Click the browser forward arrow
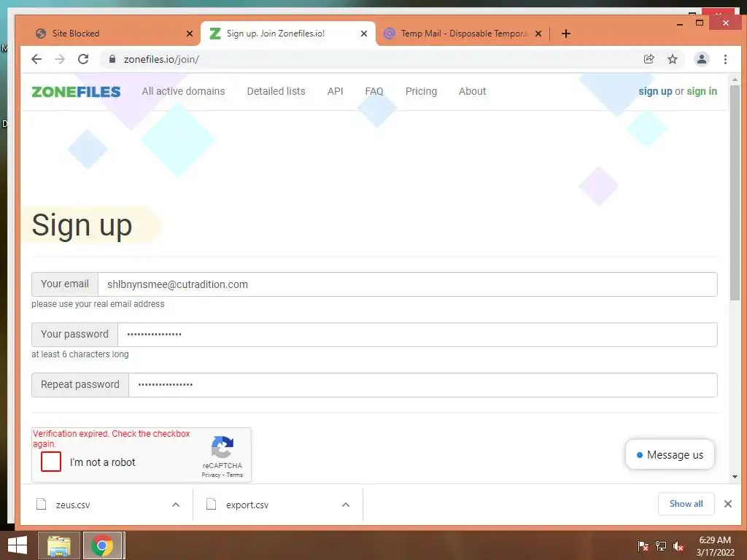This screenshot has width=747, height=560. pyautogui.click(x=60, y=59)
